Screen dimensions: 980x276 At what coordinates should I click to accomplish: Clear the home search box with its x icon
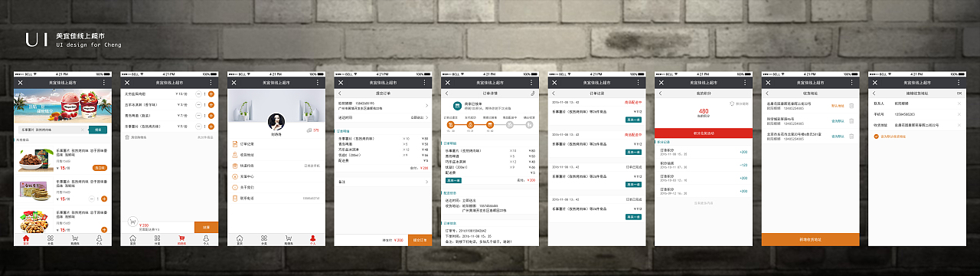(82, 130)
